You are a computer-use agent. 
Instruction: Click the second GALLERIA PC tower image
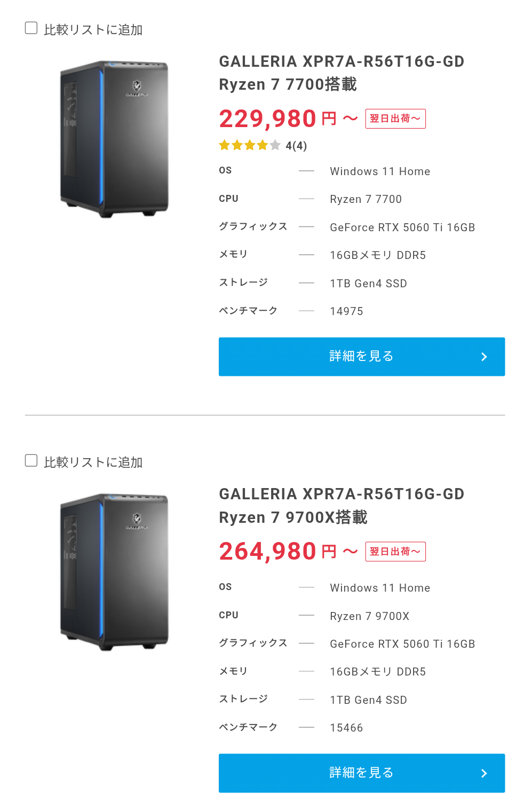(114, 571)
